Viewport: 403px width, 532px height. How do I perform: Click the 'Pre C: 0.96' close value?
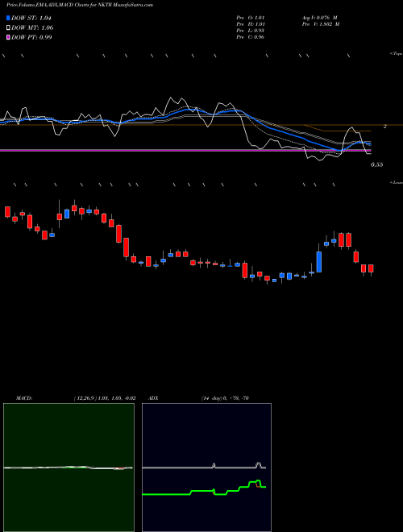(x=251, y=37)
